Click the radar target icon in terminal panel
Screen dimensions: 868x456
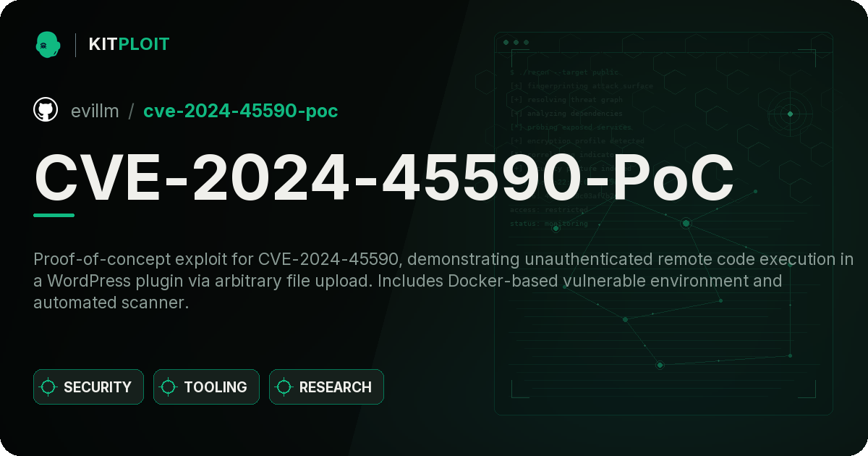[x=790, y=114]
